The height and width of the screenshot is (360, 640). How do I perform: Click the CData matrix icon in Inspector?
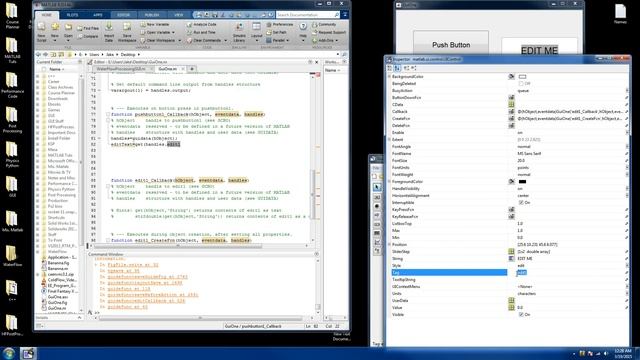[511, 104]
